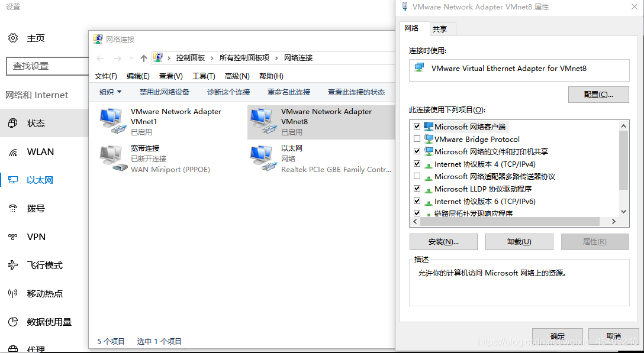Uncheck Microsoft 网络的文件和打印机共享 checkbox
This screenshot has height=353, width=644.
coord(417,151)
